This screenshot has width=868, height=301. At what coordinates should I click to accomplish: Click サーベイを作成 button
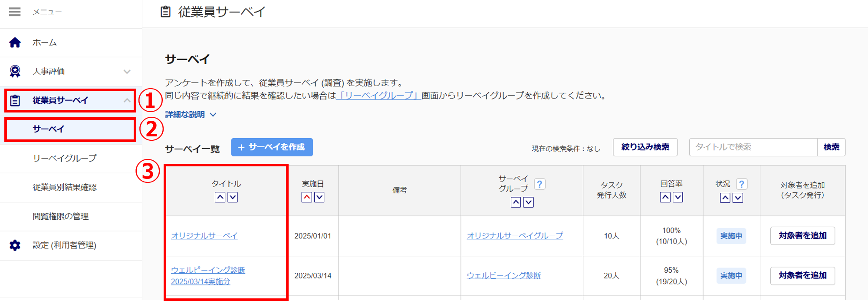click(x=272, y=147)
